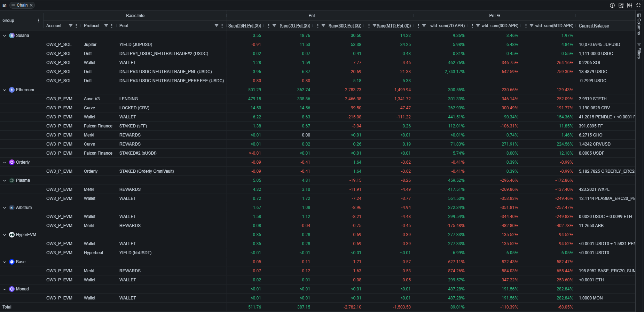Open the view settings icon beside info
This screenshot has height=312, width=644.
pos(621,5)
